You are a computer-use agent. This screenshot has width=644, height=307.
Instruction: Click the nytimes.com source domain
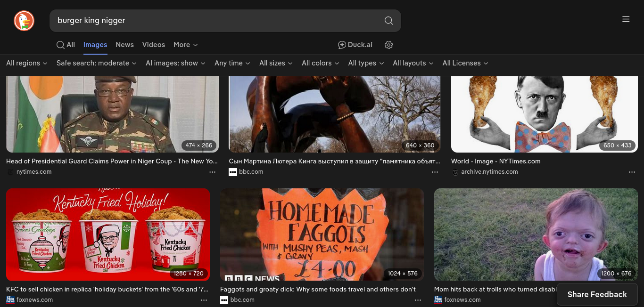(x=34, y=172)
